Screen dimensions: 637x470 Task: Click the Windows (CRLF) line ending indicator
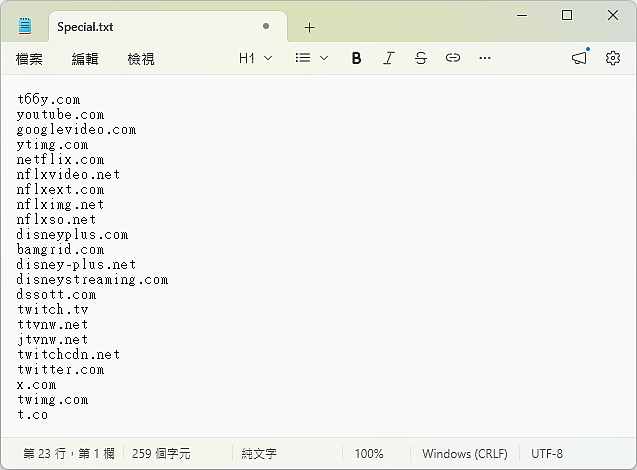coord(465,453)
